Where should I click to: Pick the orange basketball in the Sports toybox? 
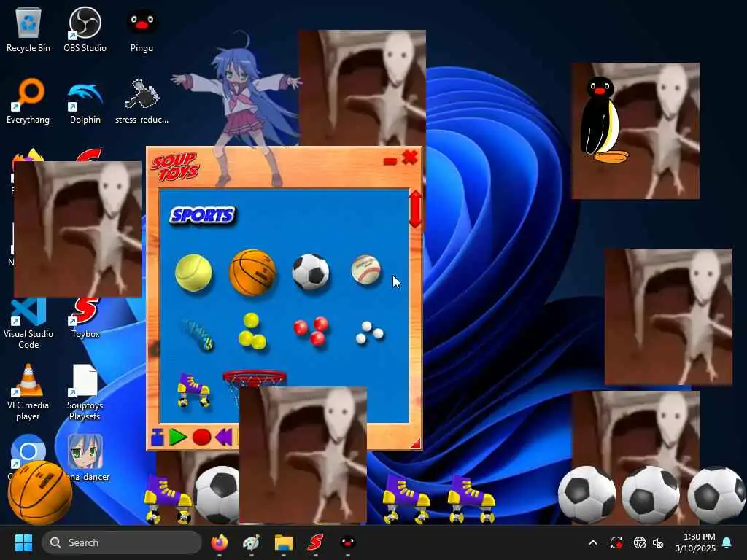252,273
